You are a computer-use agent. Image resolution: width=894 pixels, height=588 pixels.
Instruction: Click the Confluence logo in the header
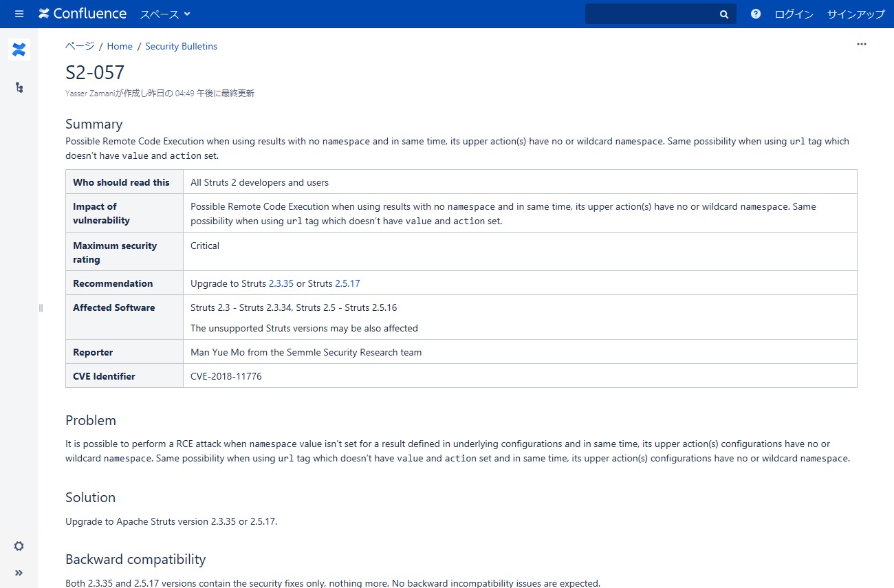[x=83, y=14]
